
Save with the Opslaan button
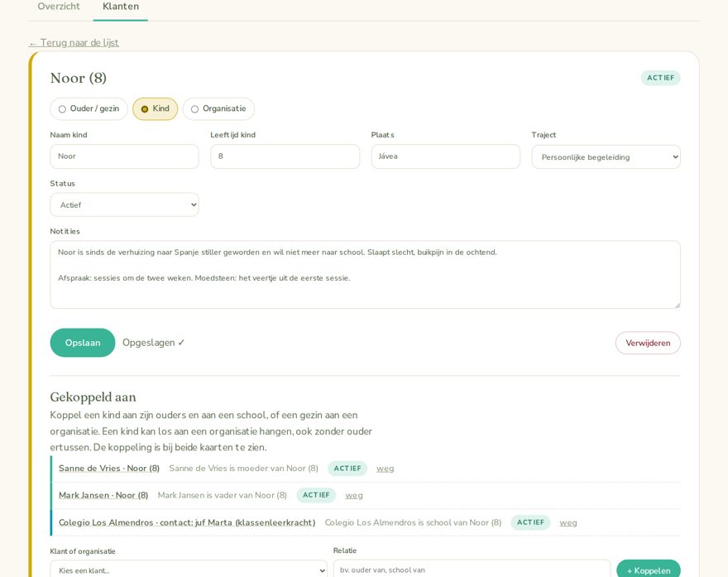pyautogui.click(x=83, y=343)
